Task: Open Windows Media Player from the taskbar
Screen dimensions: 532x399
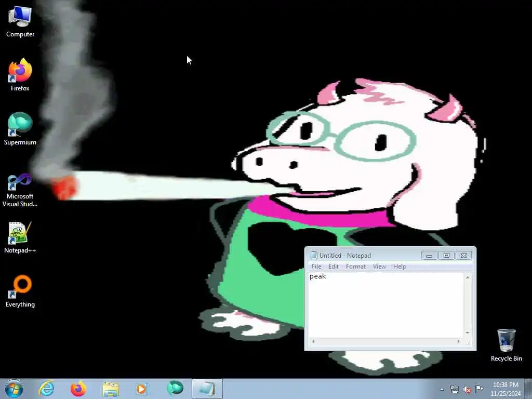Action: (x=142, y=389)
